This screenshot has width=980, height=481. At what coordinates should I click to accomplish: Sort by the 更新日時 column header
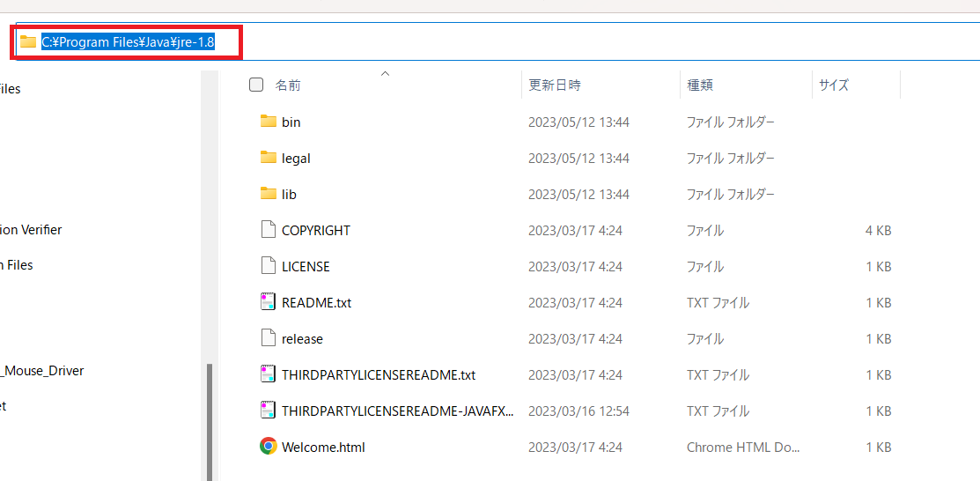555,85
